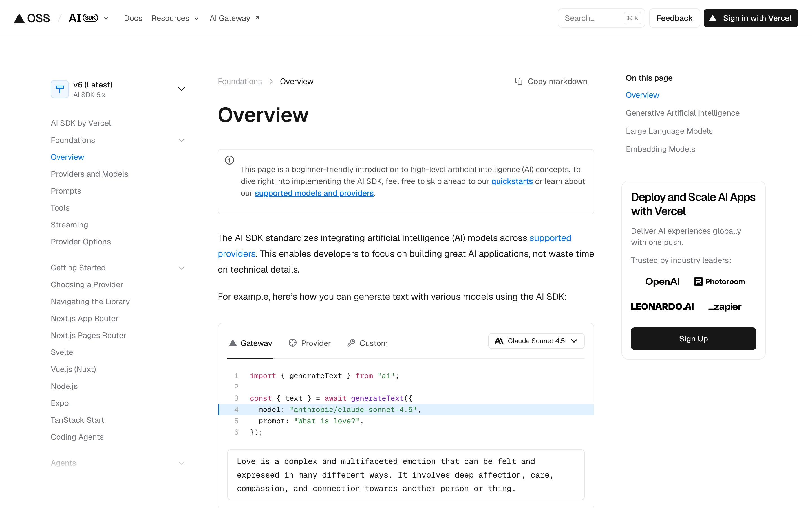Jump to Overview in On this page
This screenshot has width=812, height=508.
[642, 95]
